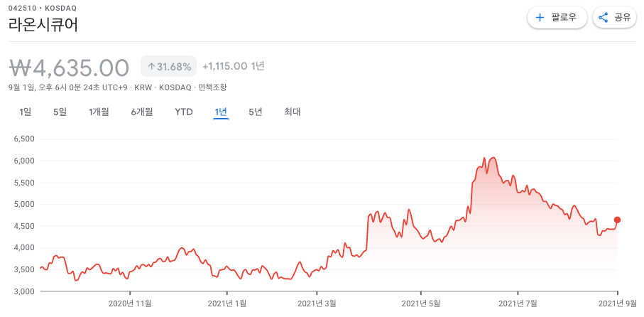Choose the 1년 range tab
The image size is (644, 317).
[221, 112]
